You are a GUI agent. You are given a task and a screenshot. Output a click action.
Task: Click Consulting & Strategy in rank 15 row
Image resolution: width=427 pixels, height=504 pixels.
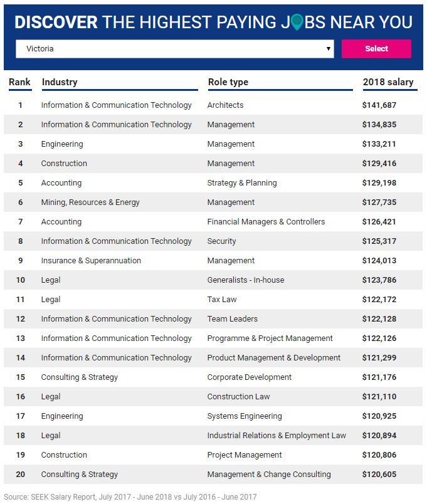80,377
